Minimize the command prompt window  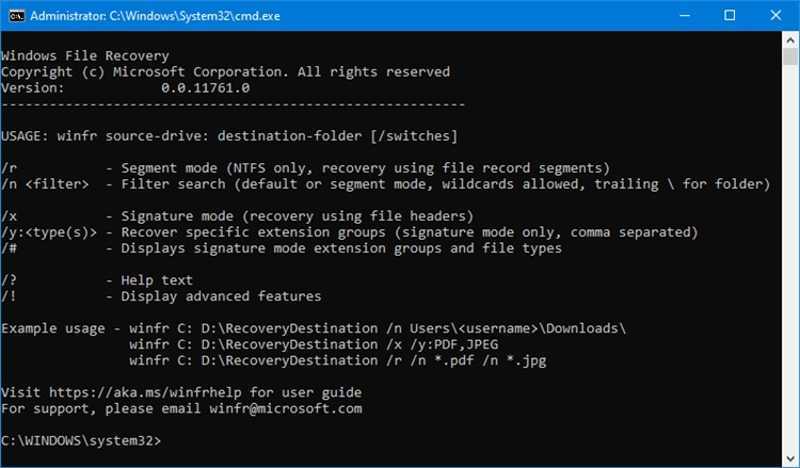[684, 15]
